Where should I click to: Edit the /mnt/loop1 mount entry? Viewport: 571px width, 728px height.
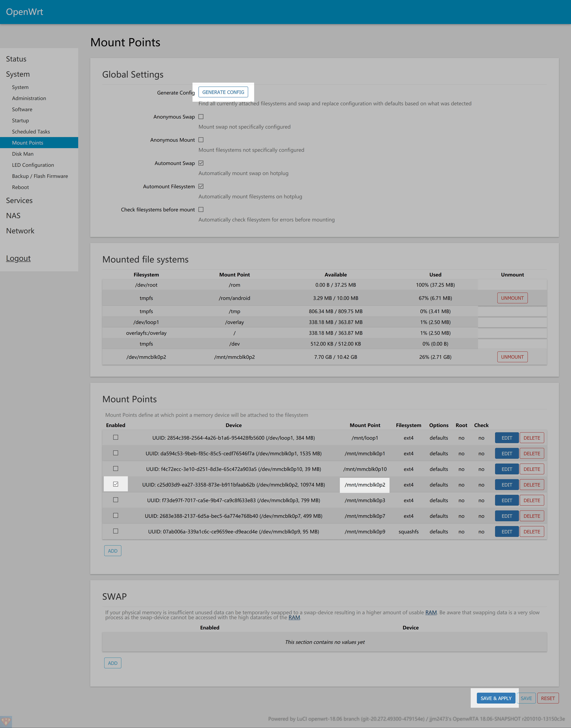pos(507,438)
